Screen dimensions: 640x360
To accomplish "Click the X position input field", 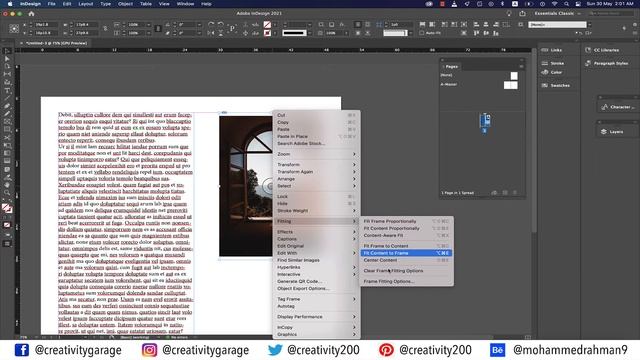I will (x=46, y=24).
